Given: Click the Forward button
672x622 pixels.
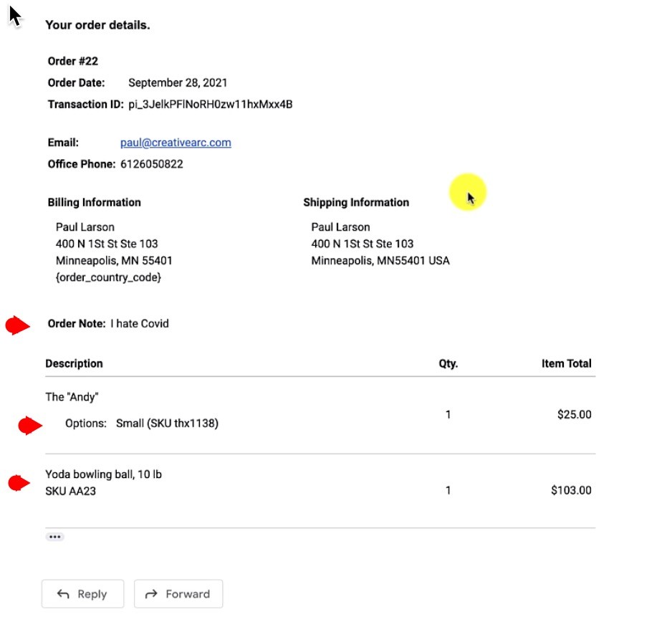Looking at the screenshot, I should [x=178, y=593].
